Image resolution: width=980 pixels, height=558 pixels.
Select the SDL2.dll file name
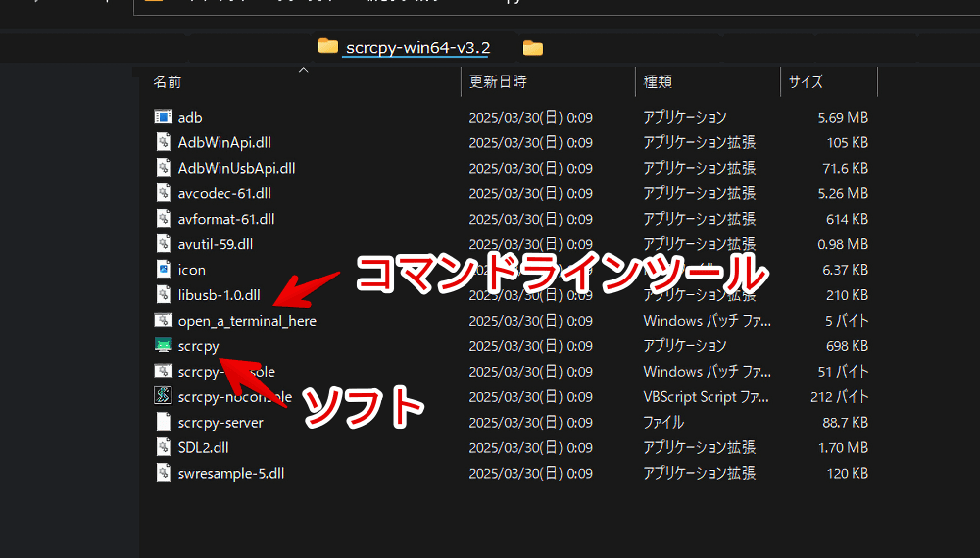203,448
